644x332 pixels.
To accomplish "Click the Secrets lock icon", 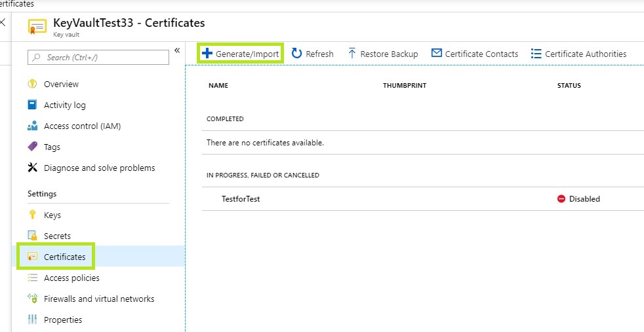I will coord(32,235).
